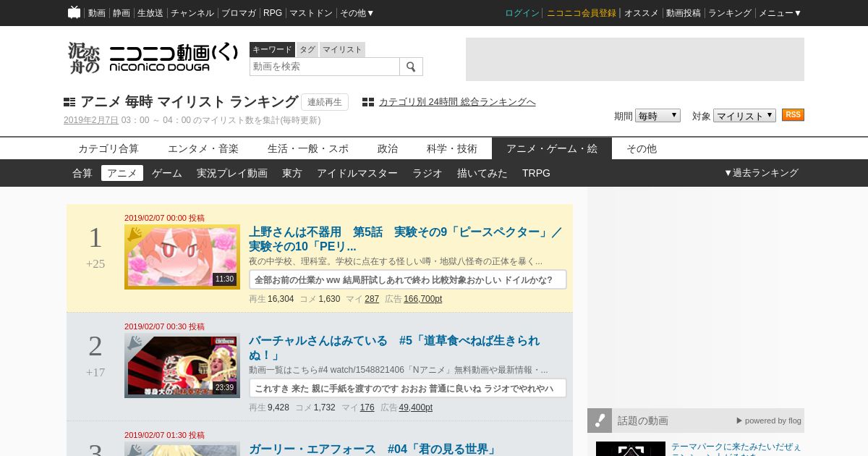Click the Niconico Douga logo
868x456 pixels.
click(x=173, y=58)
